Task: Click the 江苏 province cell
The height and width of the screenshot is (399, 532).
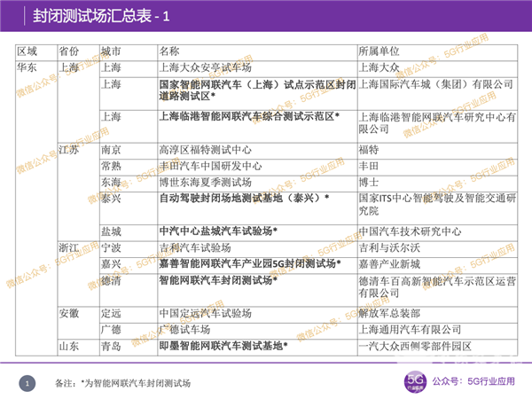Action: pos(68,150)
